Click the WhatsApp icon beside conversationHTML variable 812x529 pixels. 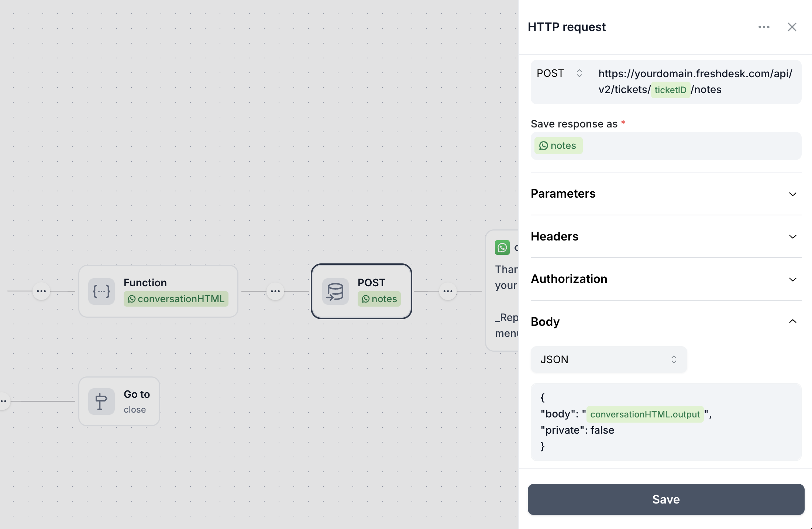(x=132, y=299)
